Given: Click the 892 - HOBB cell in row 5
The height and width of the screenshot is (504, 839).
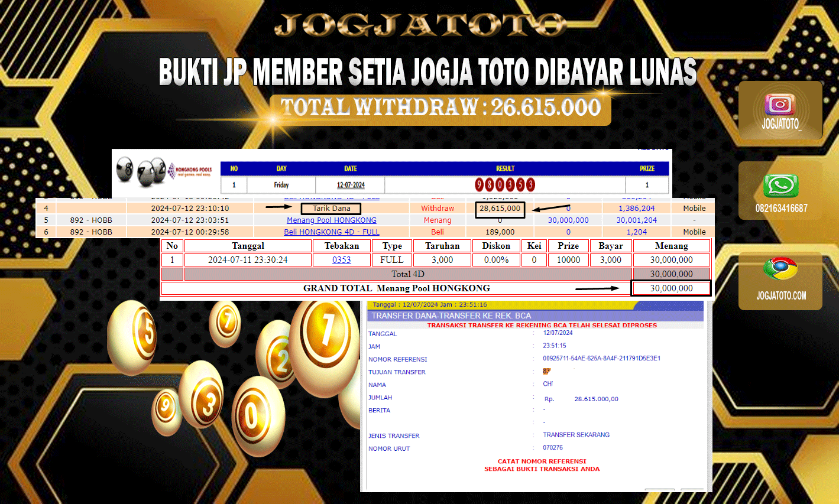Looking at the screenshot, I should click(91, 220).
